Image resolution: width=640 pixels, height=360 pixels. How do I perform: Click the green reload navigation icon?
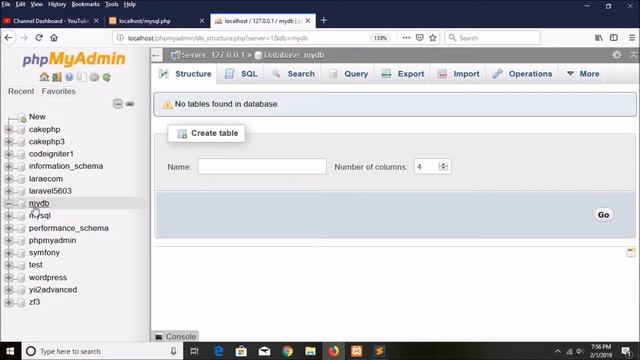(107, 77)
